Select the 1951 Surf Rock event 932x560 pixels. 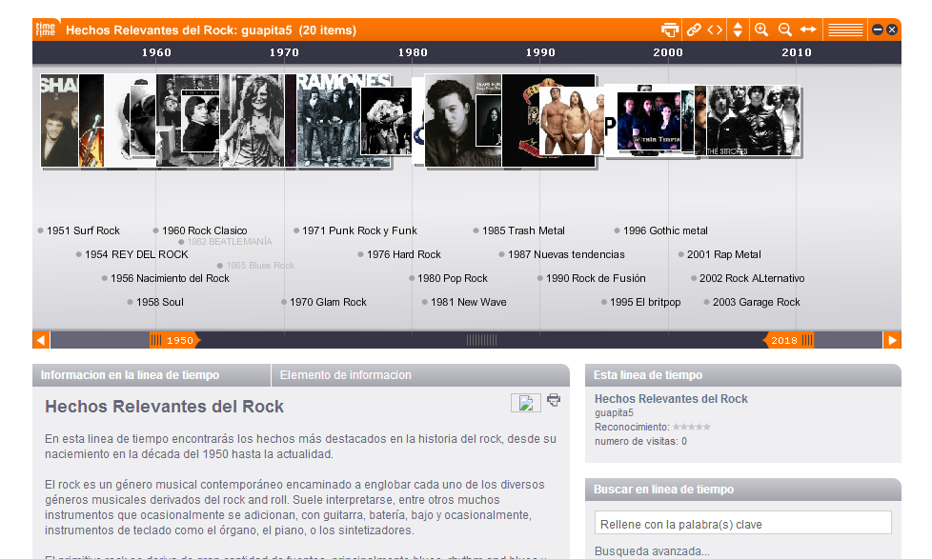79,230
